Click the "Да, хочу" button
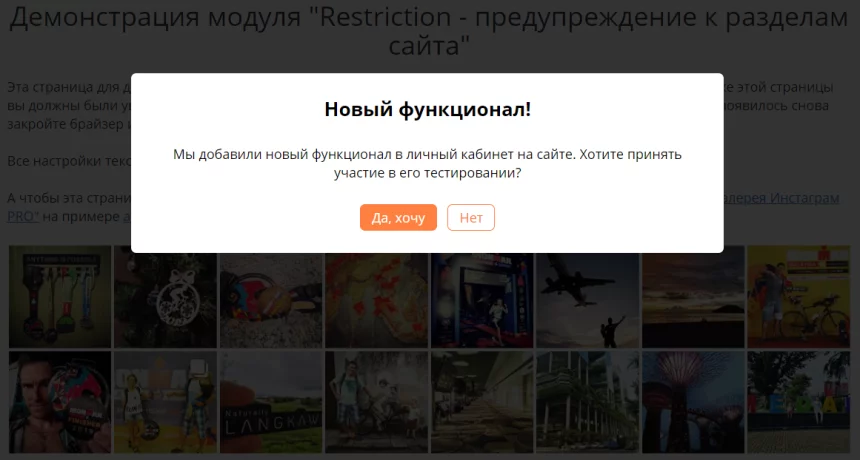 [x=398, y=218]
